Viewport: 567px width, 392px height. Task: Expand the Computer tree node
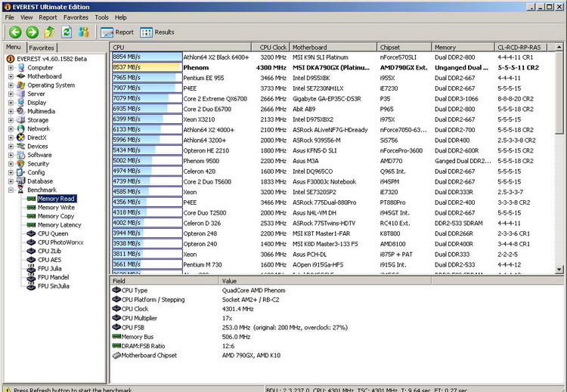click(x=11, y=67)
